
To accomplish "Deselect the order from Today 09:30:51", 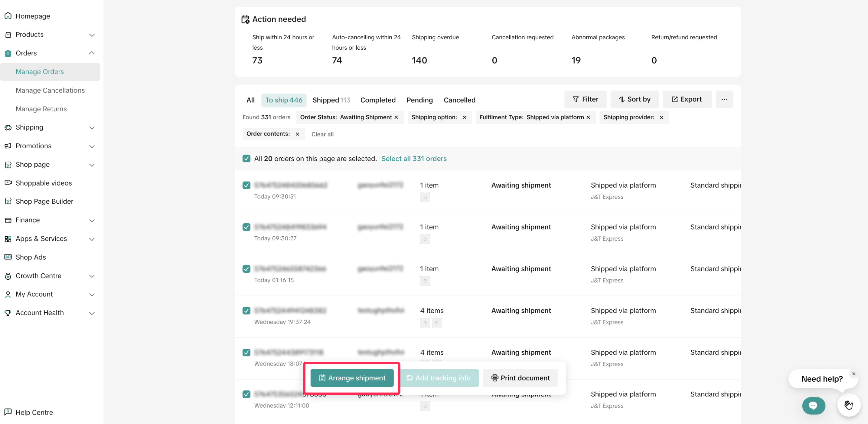I will [x=246, y=185].
